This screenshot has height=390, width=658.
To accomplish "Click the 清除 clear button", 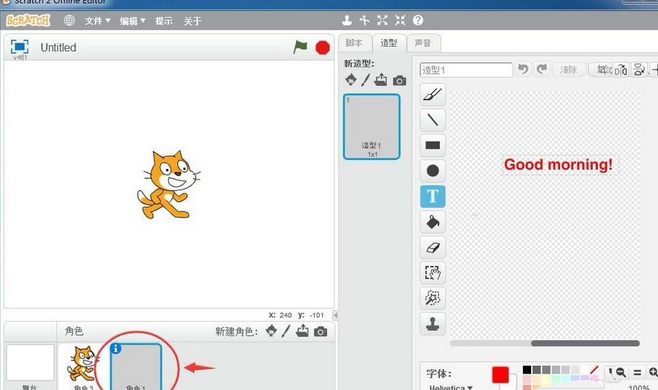I will tap(568, 70).
